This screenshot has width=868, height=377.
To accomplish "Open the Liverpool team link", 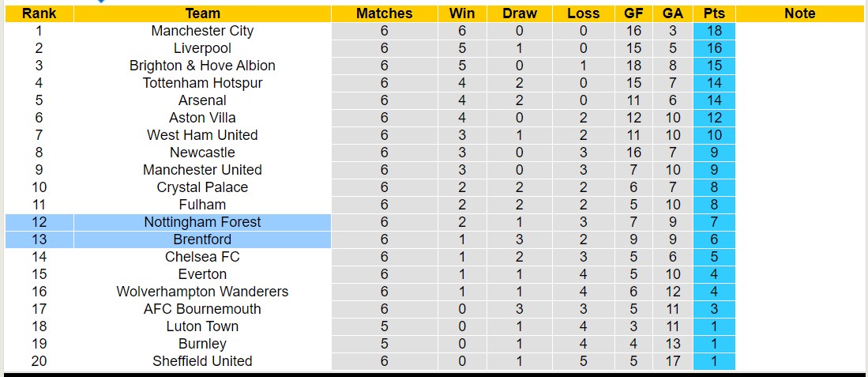I will 202,48.
